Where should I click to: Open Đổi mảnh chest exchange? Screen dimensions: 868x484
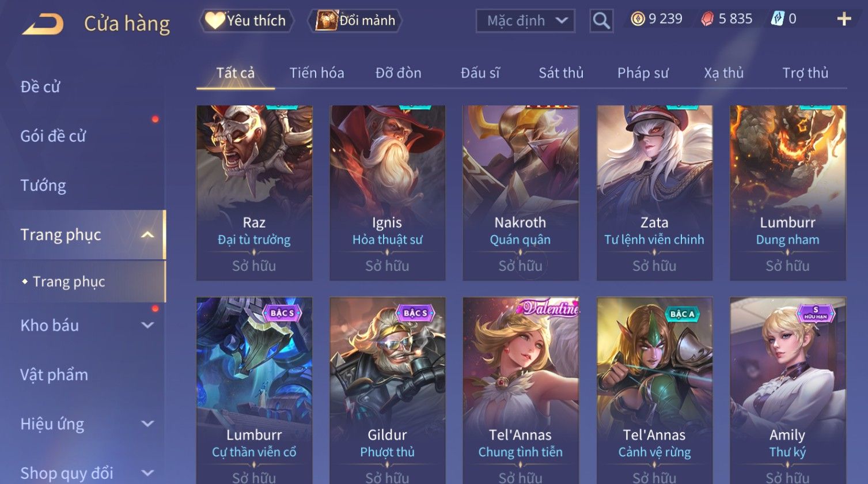(355, 21)
